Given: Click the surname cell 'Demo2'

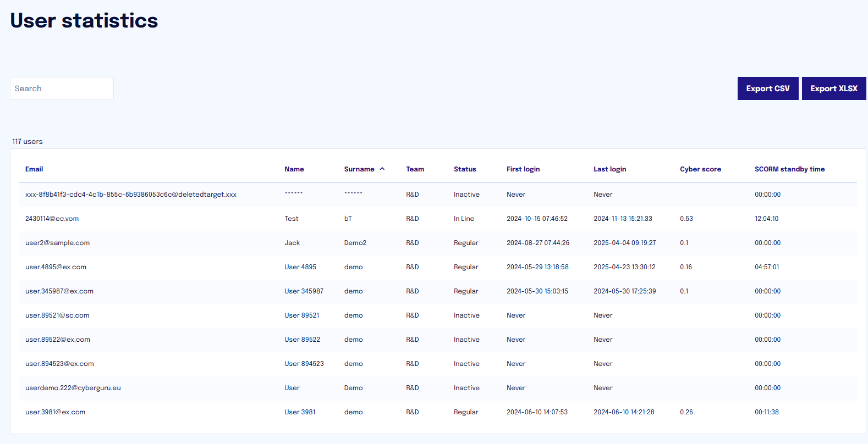Looking at the screenshot, I should (x=355, y=243).
